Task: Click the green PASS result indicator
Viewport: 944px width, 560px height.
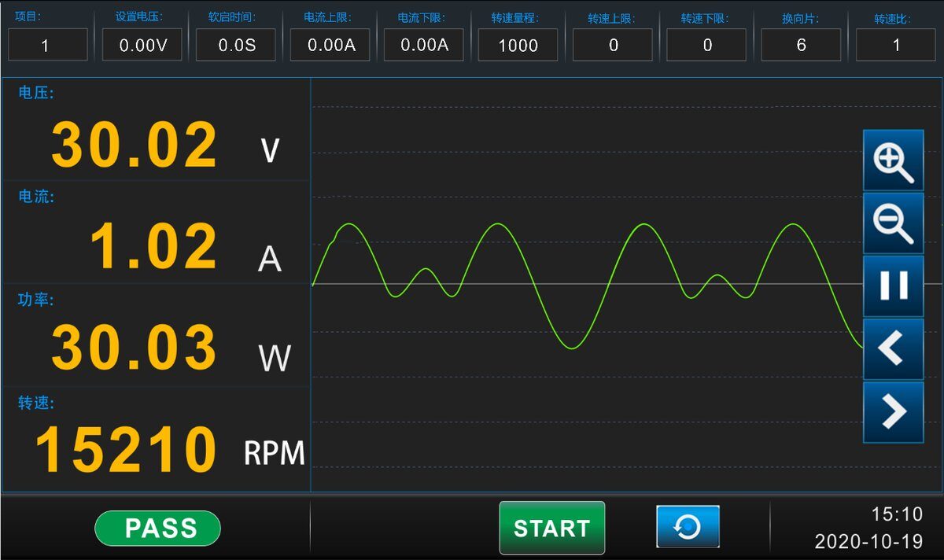Action: pyautogui.click(x=157, y=529)
